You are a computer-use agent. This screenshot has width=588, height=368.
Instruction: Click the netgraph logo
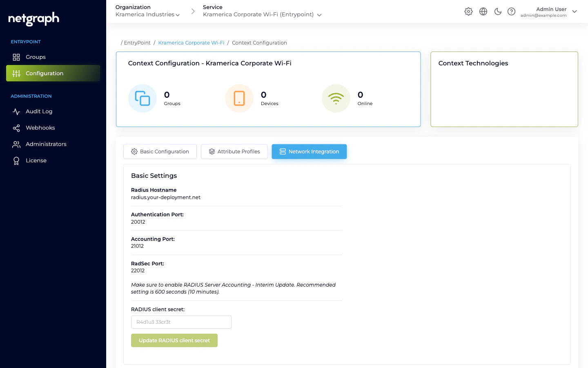pyautogui.click(x=33, y=19)
